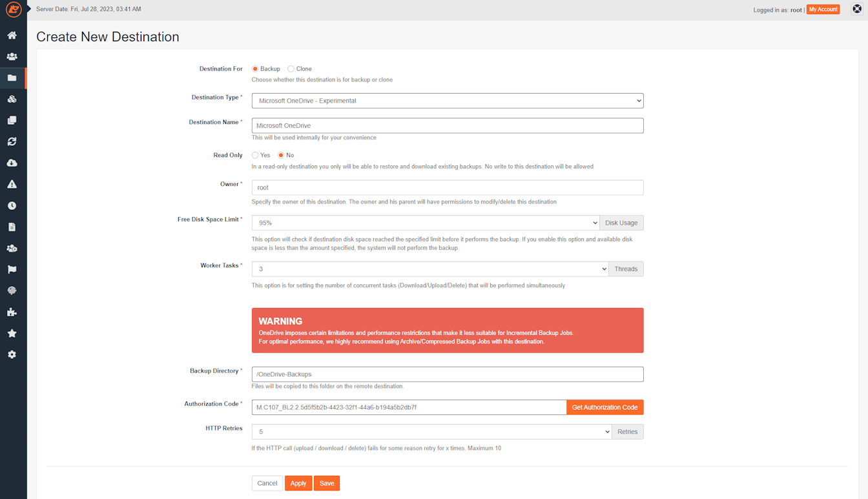The height and width of the screenshot is (499, 868).
Task: Open the cloud download icon in sidebar
Action: coord(12,163)
